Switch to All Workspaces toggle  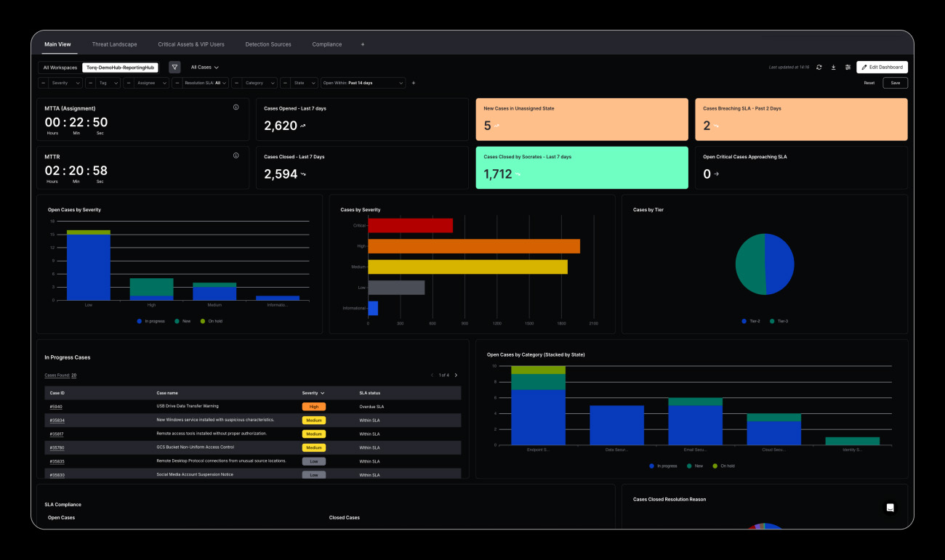[60, 68]
